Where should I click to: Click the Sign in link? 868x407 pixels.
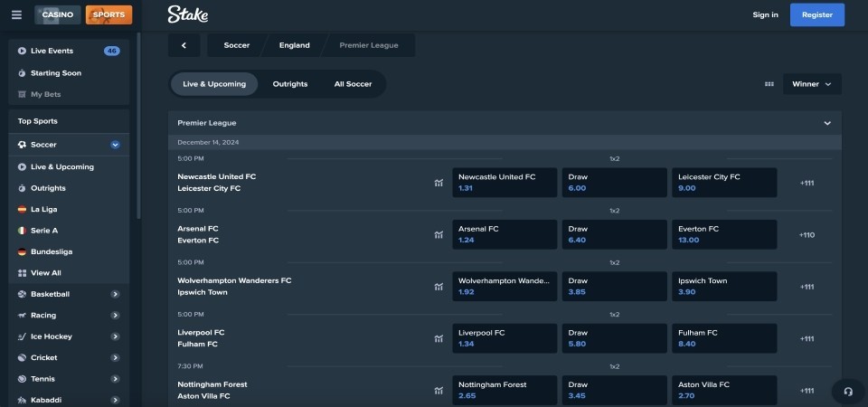tap(765, 15)
